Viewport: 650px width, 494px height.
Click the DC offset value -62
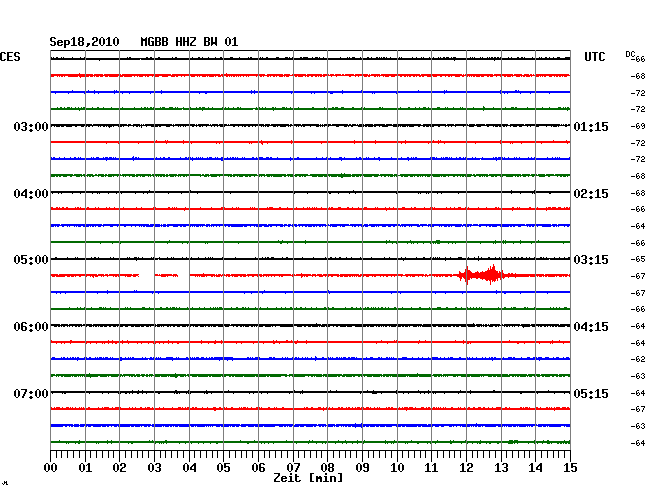coord(638,359)
